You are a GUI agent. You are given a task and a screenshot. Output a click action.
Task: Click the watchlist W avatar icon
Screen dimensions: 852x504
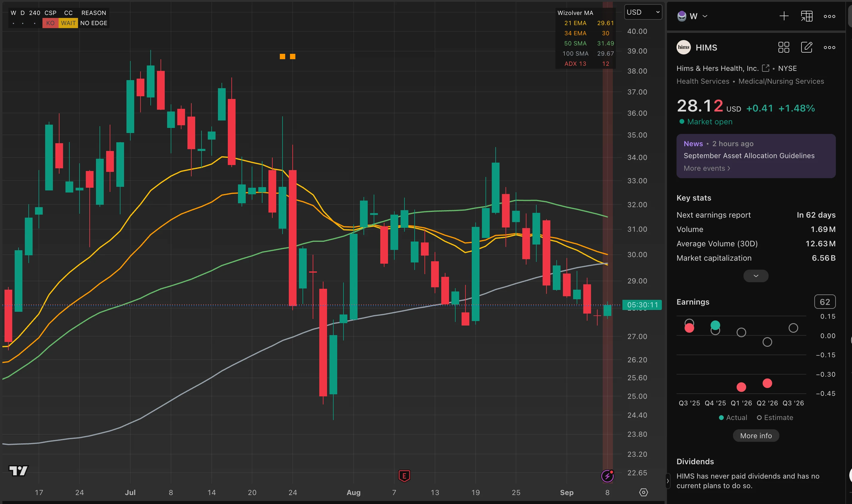pos(682,16)
